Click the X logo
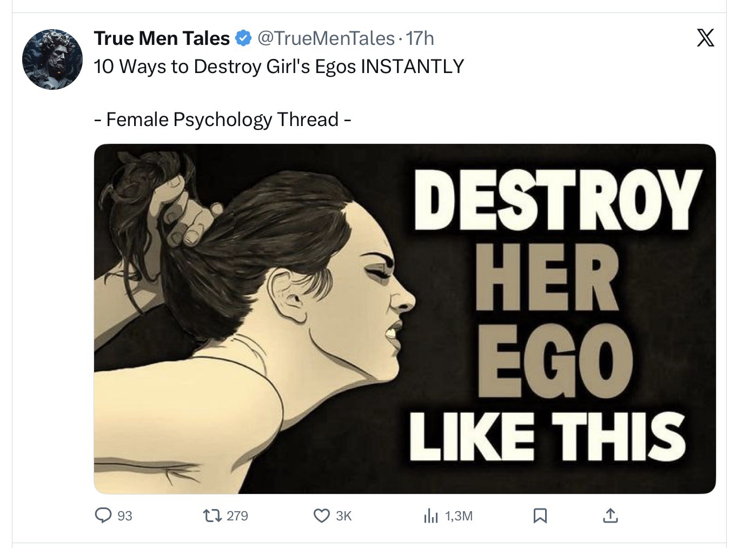This screenshot has width=756, height=548. (705, 38)
